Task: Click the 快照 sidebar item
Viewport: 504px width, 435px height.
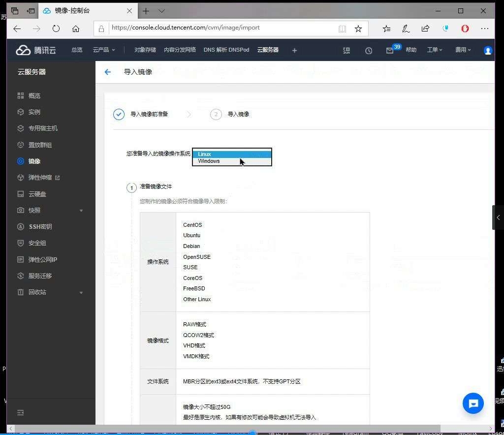Action: pos(34,210)
